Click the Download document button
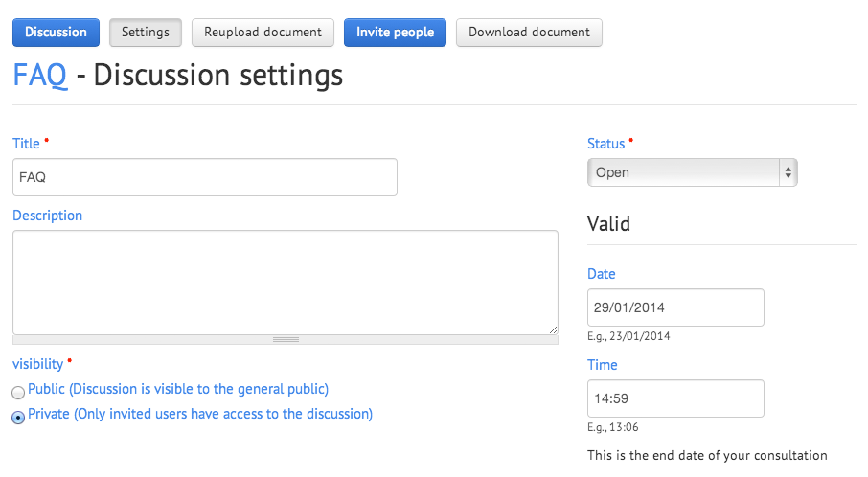Image resolution: width=868 pixels, height=477 pixels. 529,33
